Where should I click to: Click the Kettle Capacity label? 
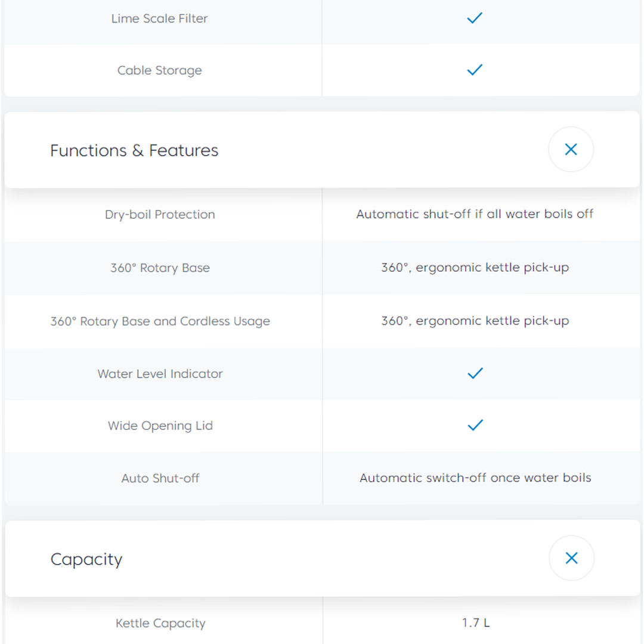(160, 623)
